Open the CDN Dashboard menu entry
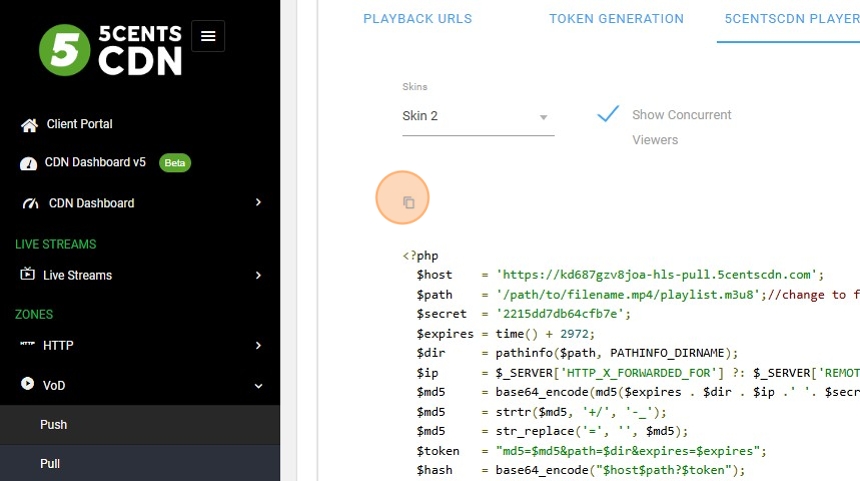 pos(92,203)
